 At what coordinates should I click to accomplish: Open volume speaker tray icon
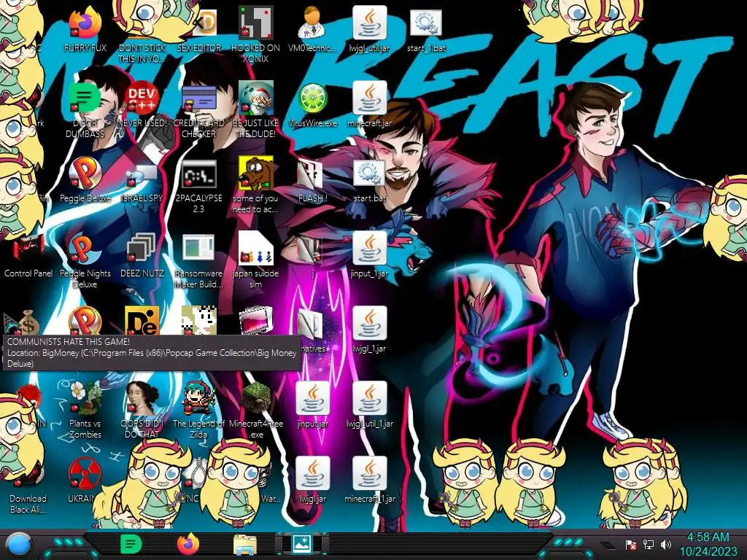[x=666, y=544]
